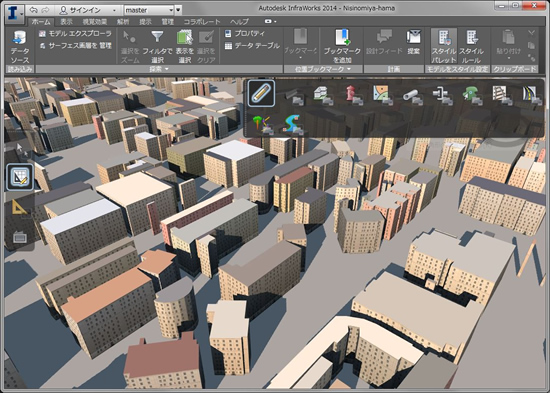Image resolution: width=550 pixels, height=393 pixels.
Task: Click the white-roofed building in upper center
Action: (x=234, y=163)
